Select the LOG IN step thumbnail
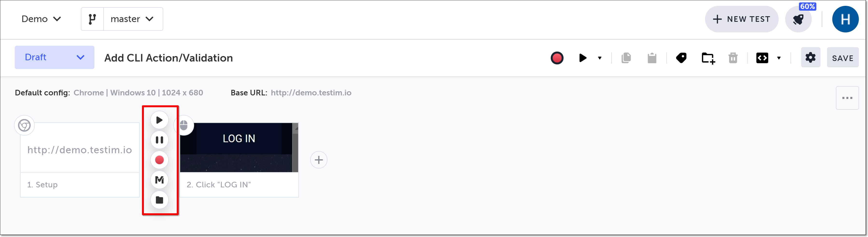This screenshot has height=237, width=868. [239, 148]
